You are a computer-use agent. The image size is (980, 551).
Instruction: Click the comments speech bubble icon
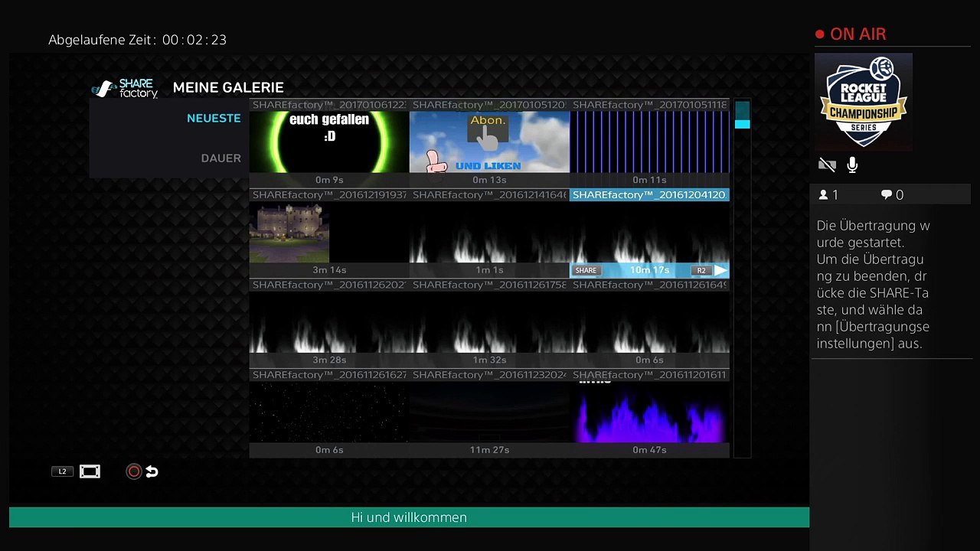coord(887,195)
